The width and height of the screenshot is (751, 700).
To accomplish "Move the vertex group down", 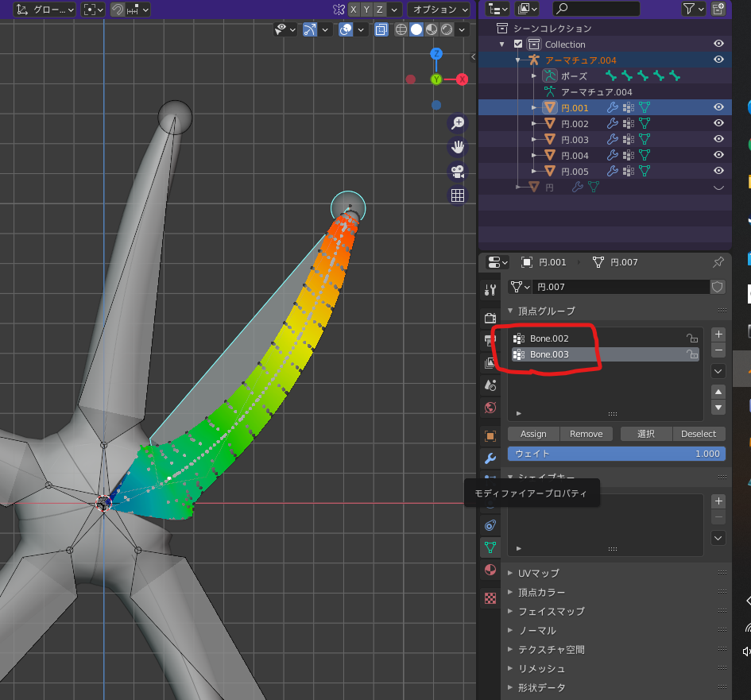I will pyautogui.click(x=718, y=408).
